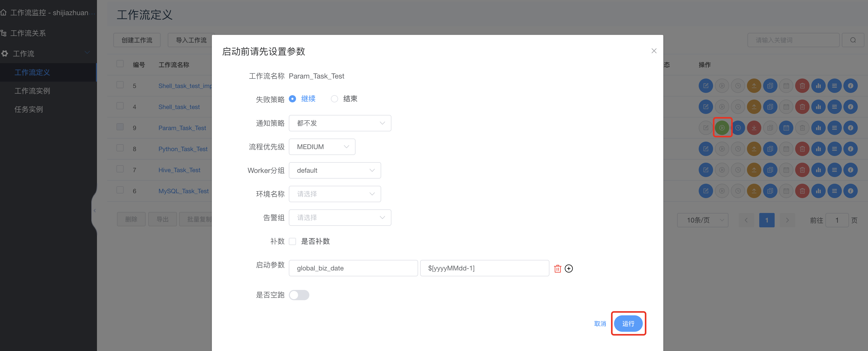Close the startup parameters dialog

click(x=654, y=51)
